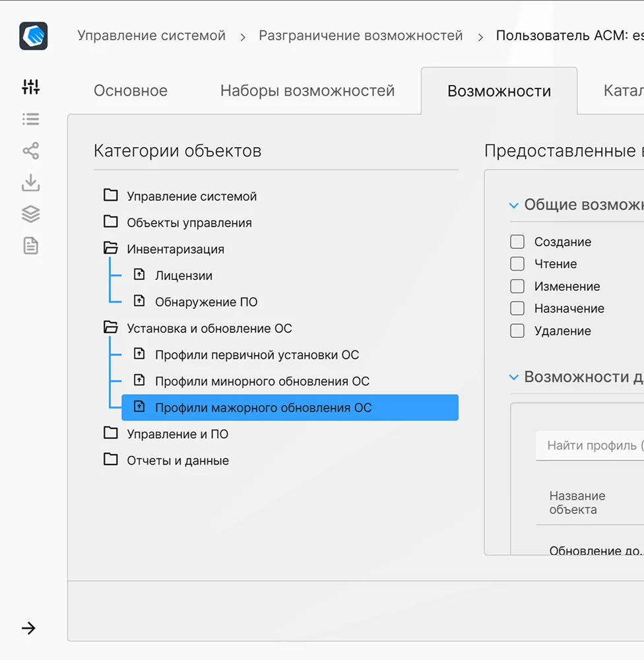Open the share nodes icon in sidebar
Screen dimensions: 644x660
pos(31,150)
